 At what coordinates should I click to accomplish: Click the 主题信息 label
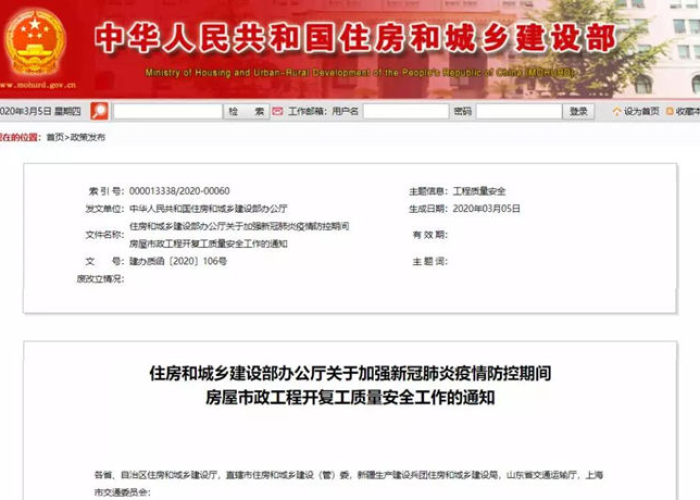(428, 191)
